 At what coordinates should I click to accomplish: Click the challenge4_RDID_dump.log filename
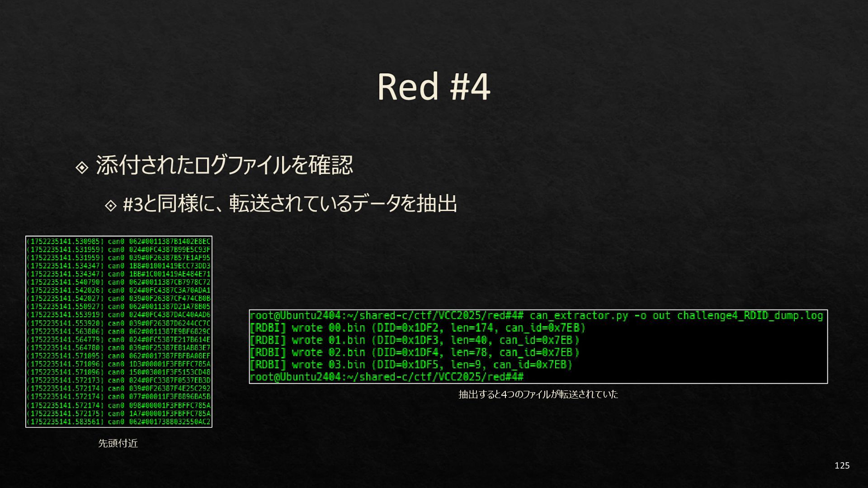pos(750,316)
